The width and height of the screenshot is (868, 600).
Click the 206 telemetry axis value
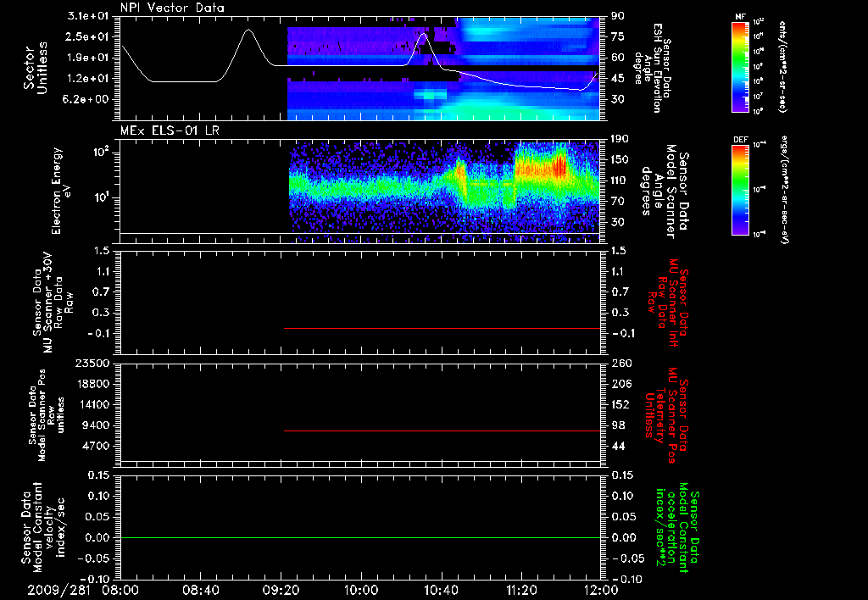620,384
